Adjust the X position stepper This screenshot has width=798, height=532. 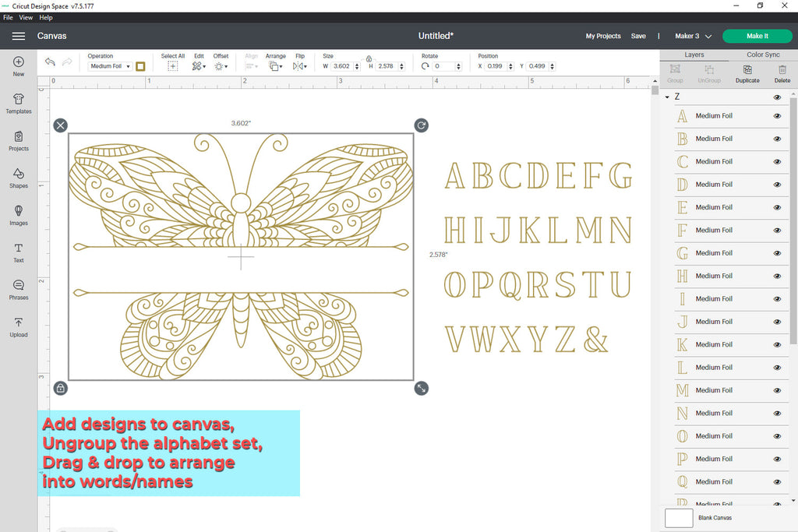510,66
